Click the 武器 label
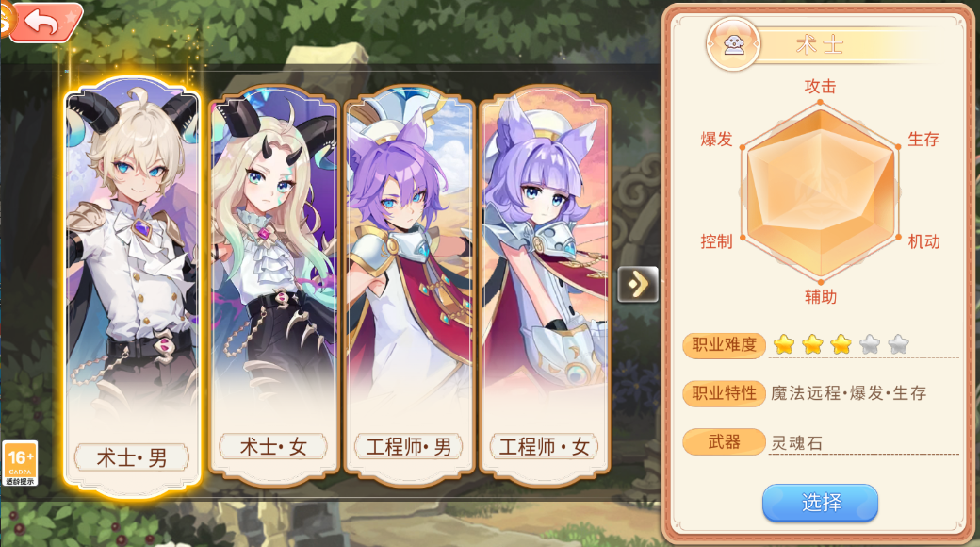 pos(724,442)
